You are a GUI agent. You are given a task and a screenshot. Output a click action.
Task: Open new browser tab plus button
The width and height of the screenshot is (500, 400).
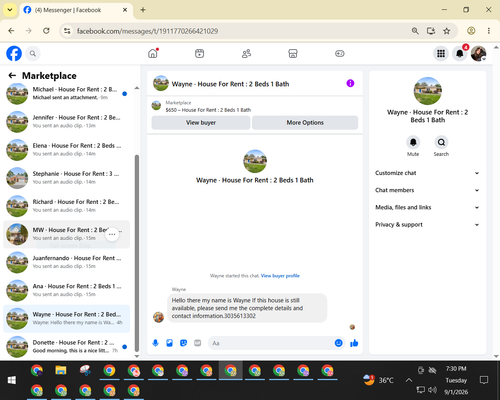click(x=143, y=10)
